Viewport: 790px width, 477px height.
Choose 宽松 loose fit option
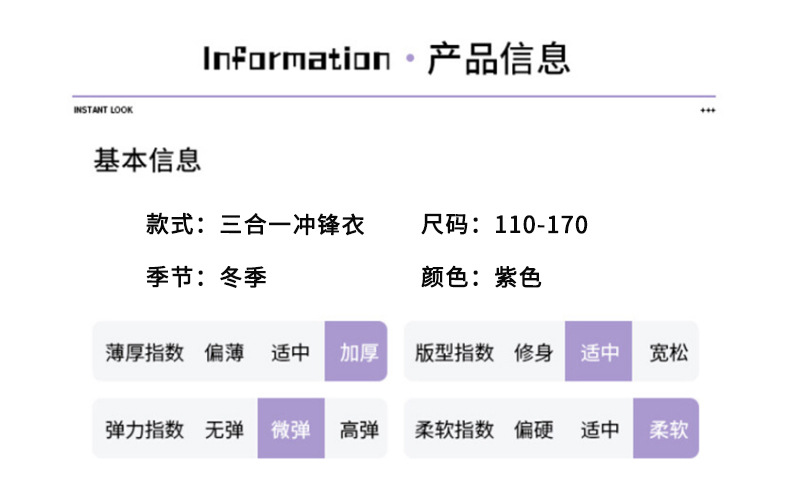coord(667,352)
